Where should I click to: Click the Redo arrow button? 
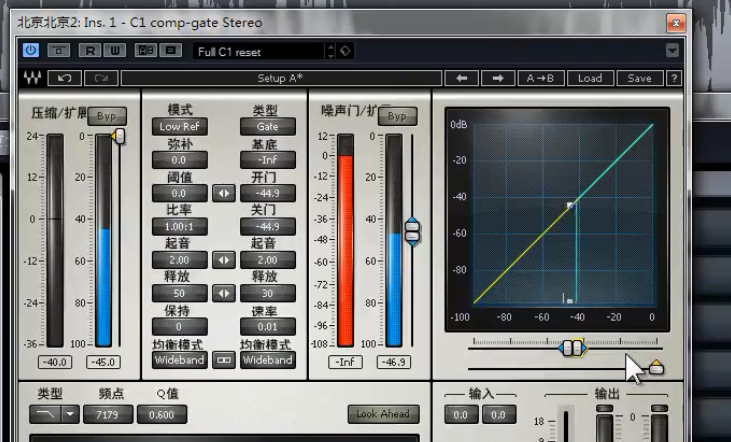[x=101, y=78]
